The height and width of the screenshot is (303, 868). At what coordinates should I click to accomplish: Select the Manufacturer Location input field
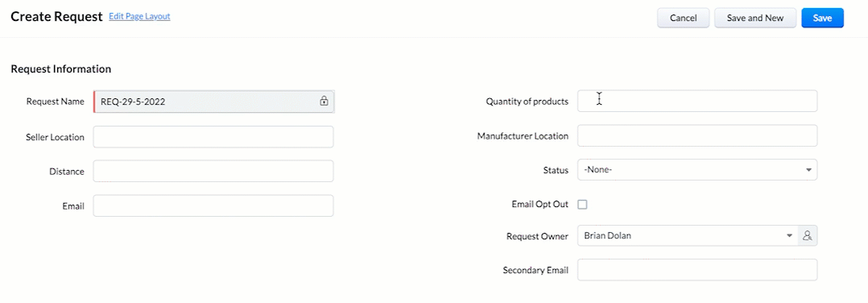coord(697,135)
